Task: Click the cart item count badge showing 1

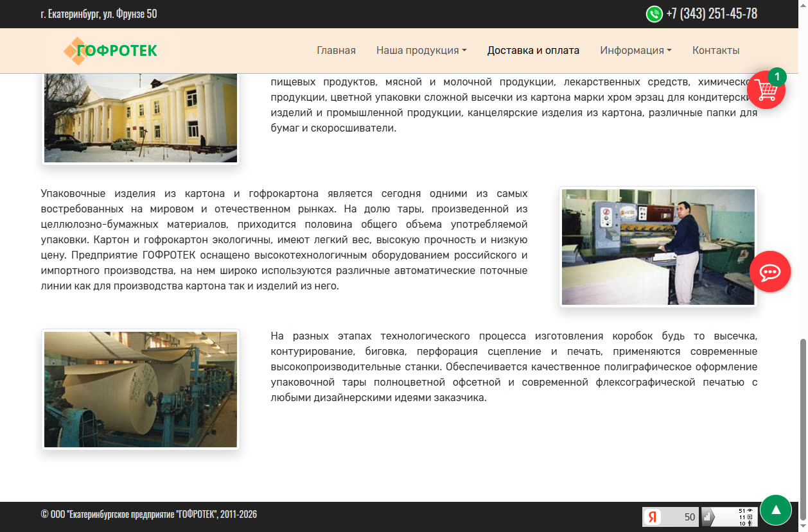Action: click(777, 77)
